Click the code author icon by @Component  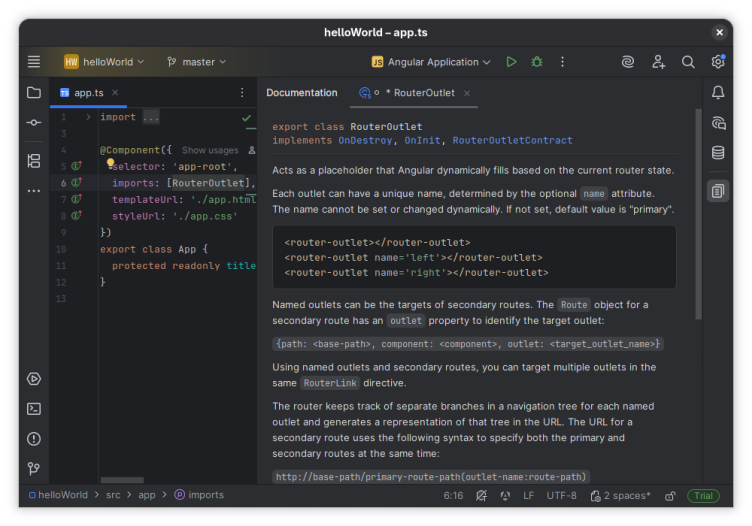[x=251, y=150]
